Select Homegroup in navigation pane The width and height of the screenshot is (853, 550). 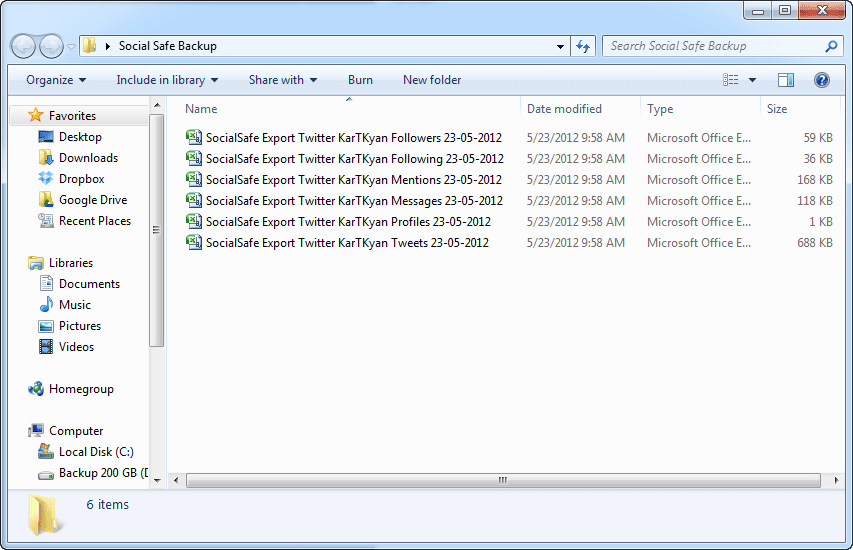click(81, 389)
